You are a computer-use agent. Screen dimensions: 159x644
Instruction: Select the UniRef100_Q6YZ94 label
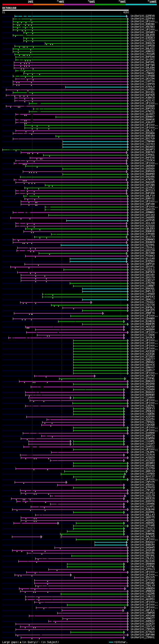click(x=142, y=79)
